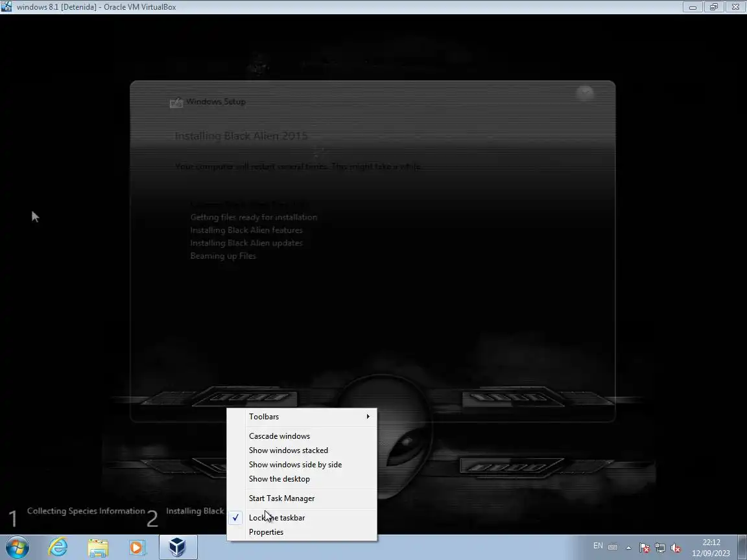Open the network status tray icon
The height and width of the screenshot is (560, 747).
point(660,548)
